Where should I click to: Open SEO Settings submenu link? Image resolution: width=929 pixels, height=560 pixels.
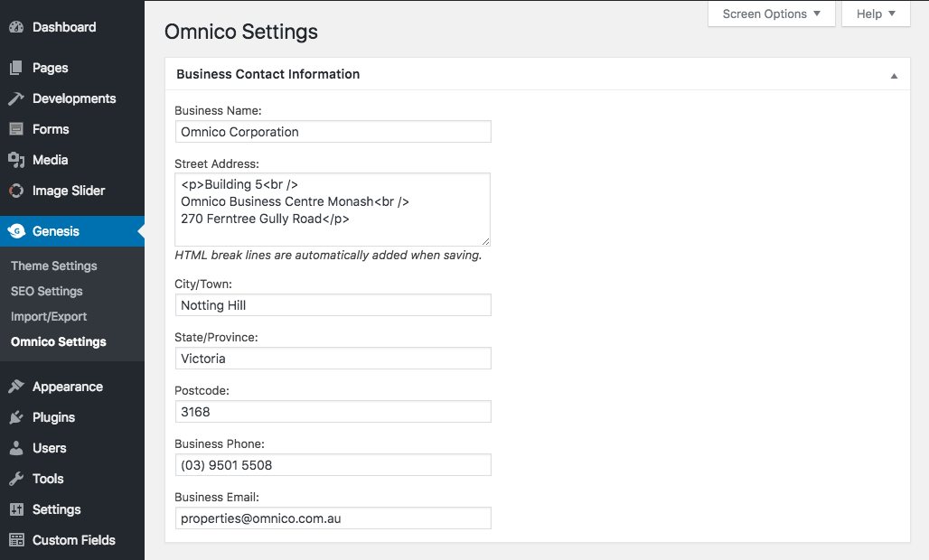point(47,291)
